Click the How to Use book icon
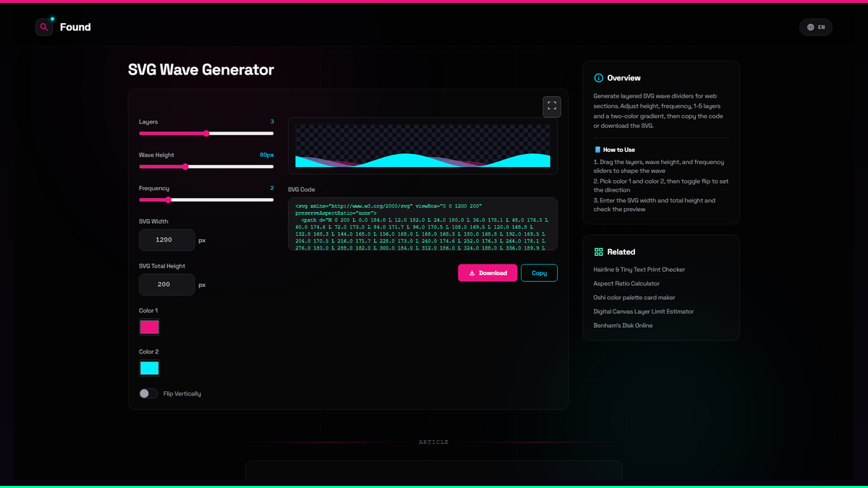This screenshot has width=868, height=488. pos(597,150)
